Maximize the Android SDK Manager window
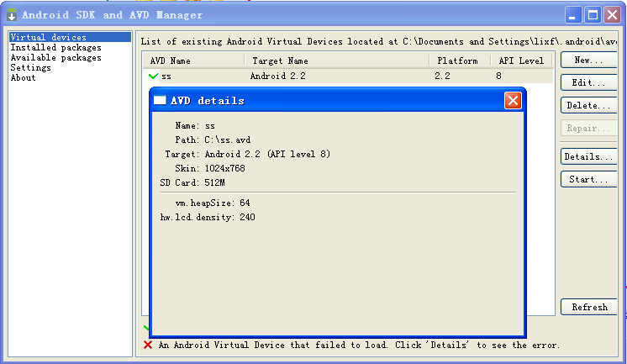 click(x=593, y=15)
